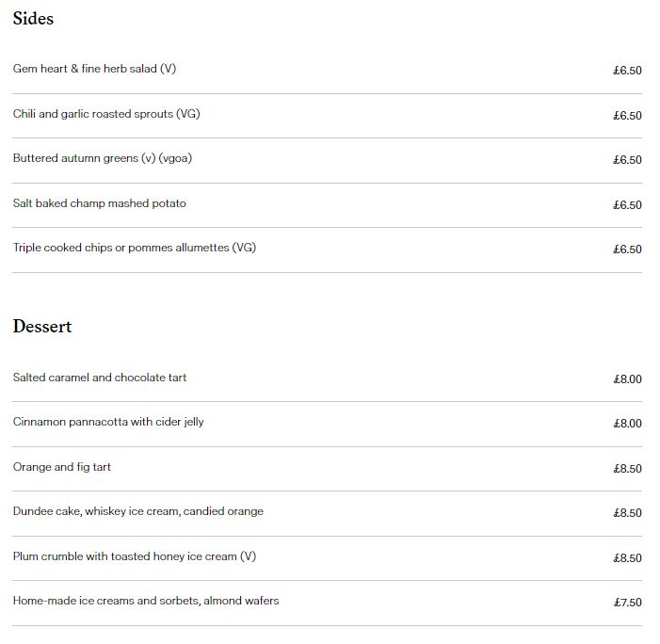This screenshot has height=644, width=660.
Task: Click the Dessert section heading
Action: [x=42, y=327]
